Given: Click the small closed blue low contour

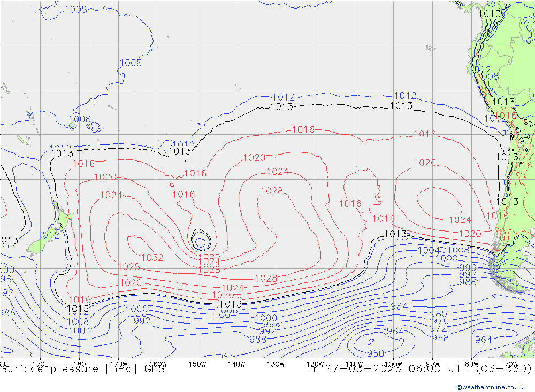Looking at the screenshot, I should (x=201, y=243).
